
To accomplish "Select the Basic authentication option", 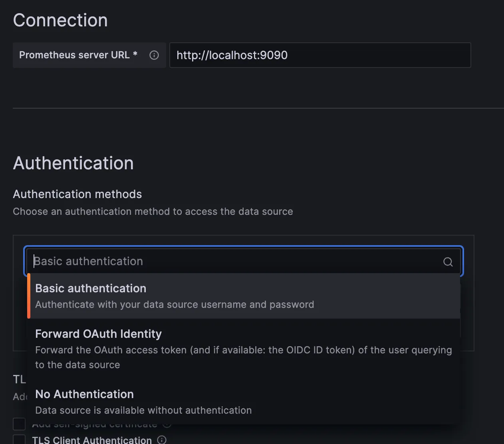I will [x=91, y=288].
